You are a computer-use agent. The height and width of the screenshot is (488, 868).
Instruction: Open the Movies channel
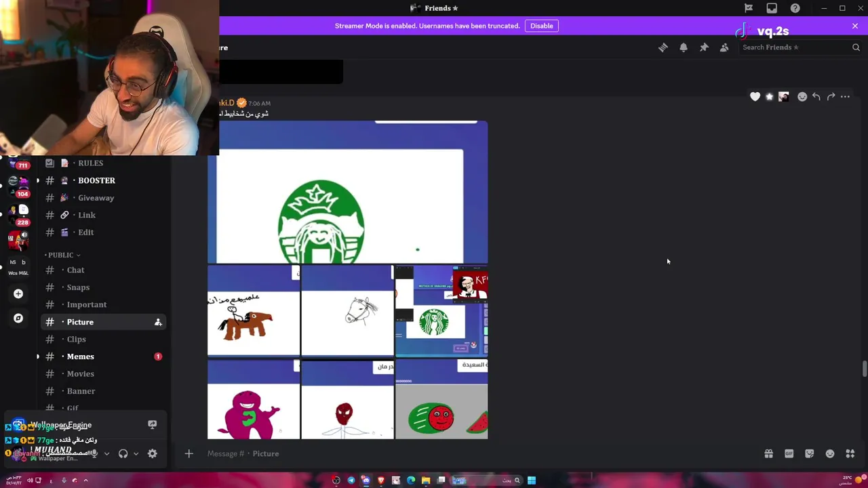pos(102,373)
